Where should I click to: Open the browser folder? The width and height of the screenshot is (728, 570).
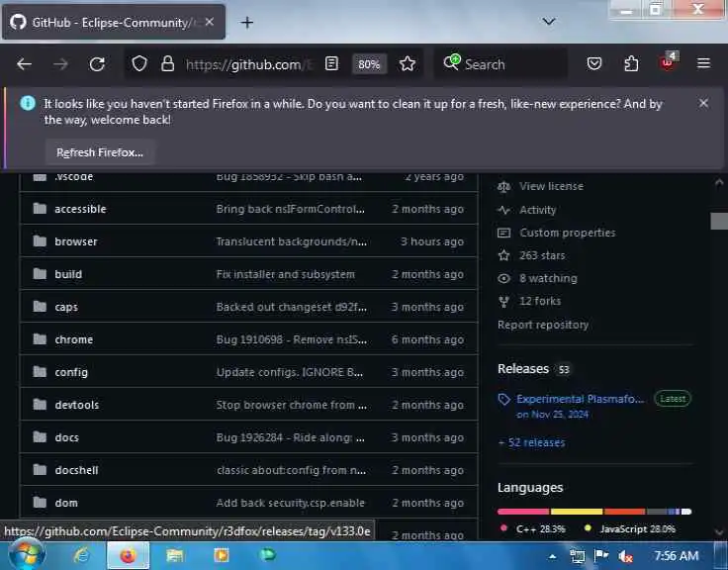(76, 241)
